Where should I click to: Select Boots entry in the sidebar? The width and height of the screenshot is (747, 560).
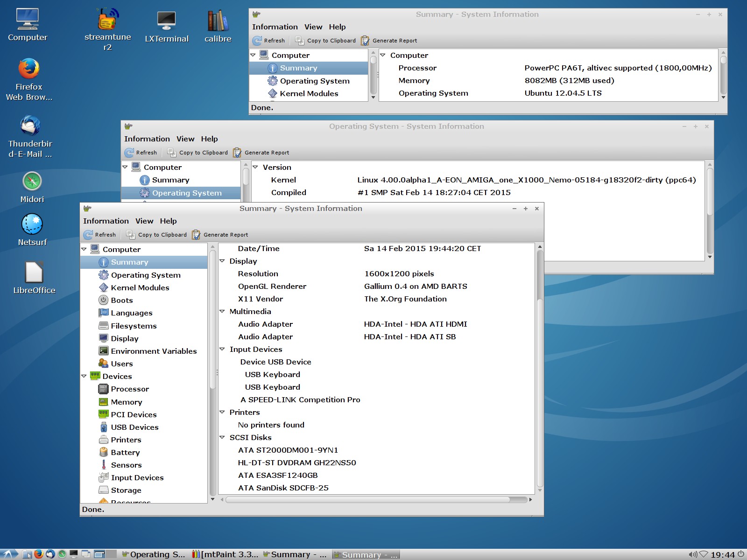(x=121, y=301)
